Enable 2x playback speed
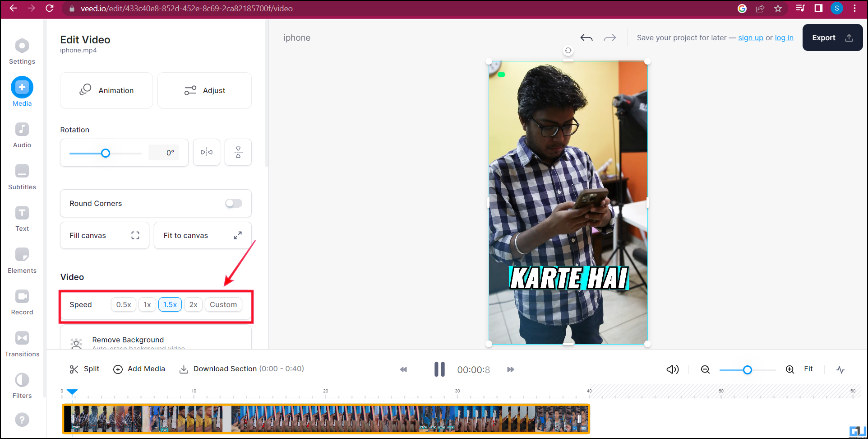 tap(193, 304)
